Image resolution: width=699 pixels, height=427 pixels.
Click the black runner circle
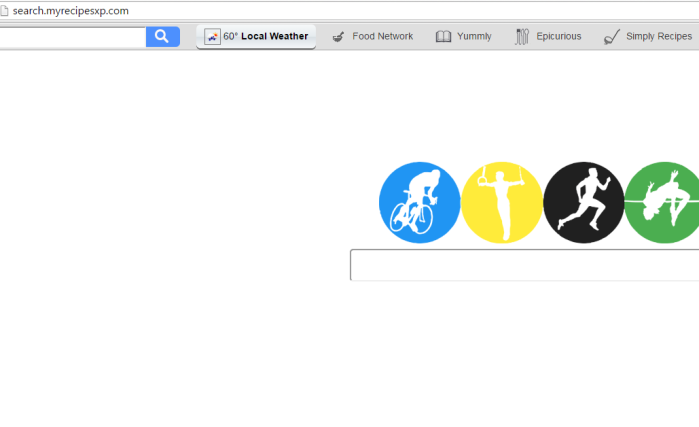coord(584,202)
